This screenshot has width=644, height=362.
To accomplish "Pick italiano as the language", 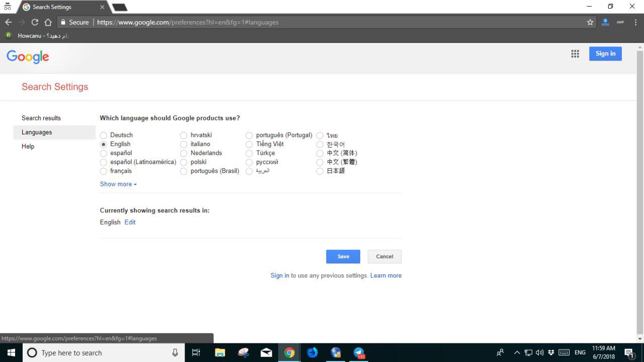I will pyautogui.click(x=184, y=144).
